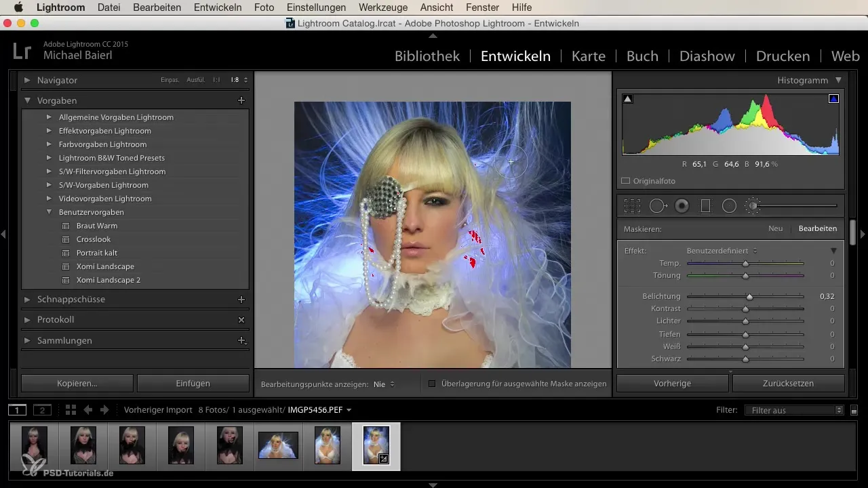The height and width of the screenshot is (488, 868).
Task: Open the Braut Warm preset
Action: (x=96, y=226)
